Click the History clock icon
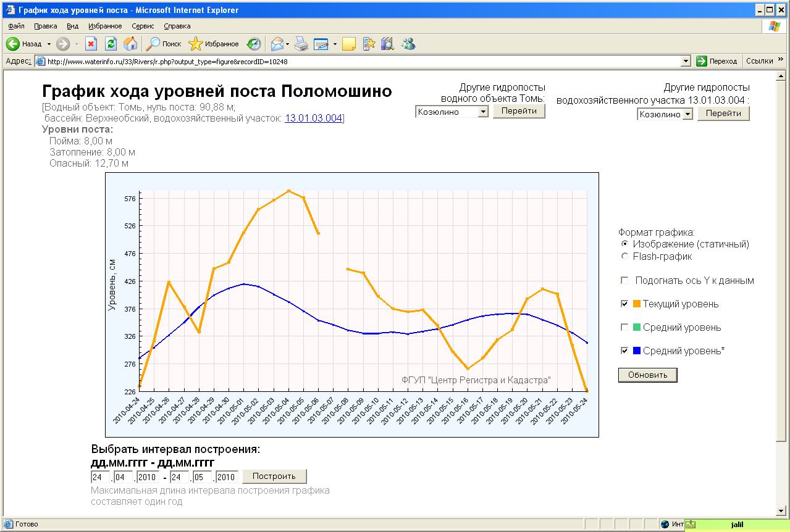 pos(254,44)
